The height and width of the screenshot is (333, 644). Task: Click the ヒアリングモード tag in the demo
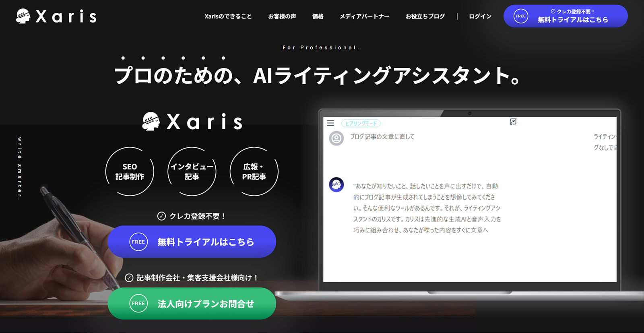click(x=361, y=123)
